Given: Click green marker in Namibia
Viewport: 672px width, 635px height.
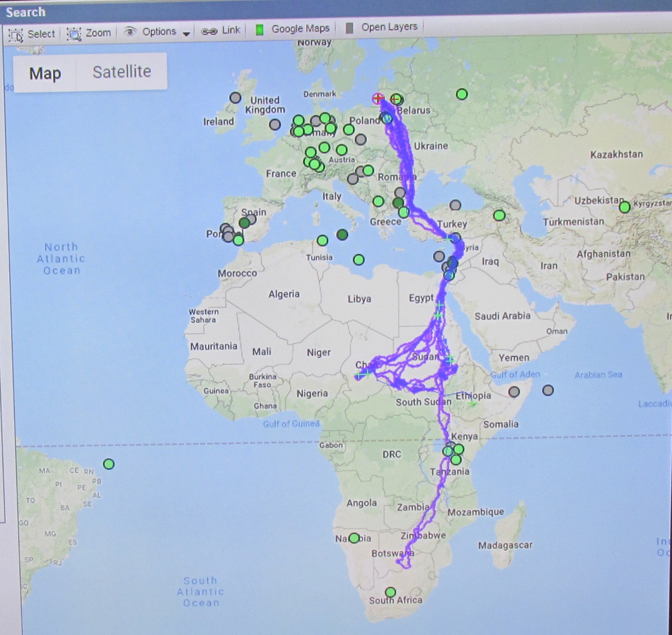Looking at the screenshot, I should 354,538.
